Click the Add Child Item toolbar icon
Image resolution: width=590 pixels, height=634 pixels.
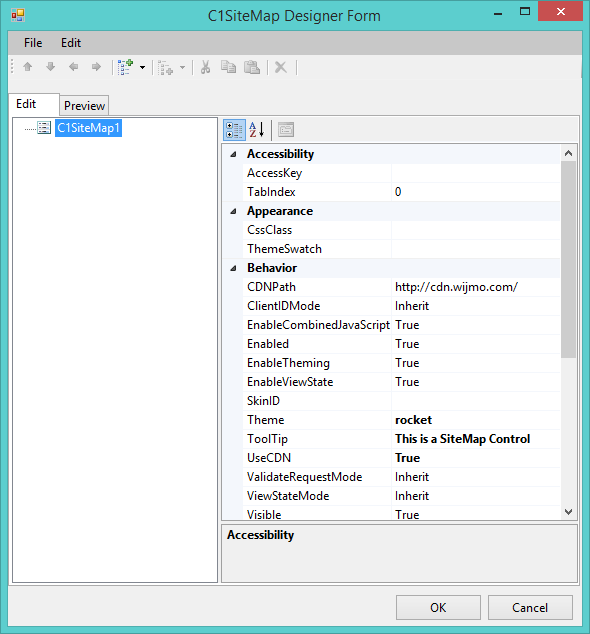point(125,67)
